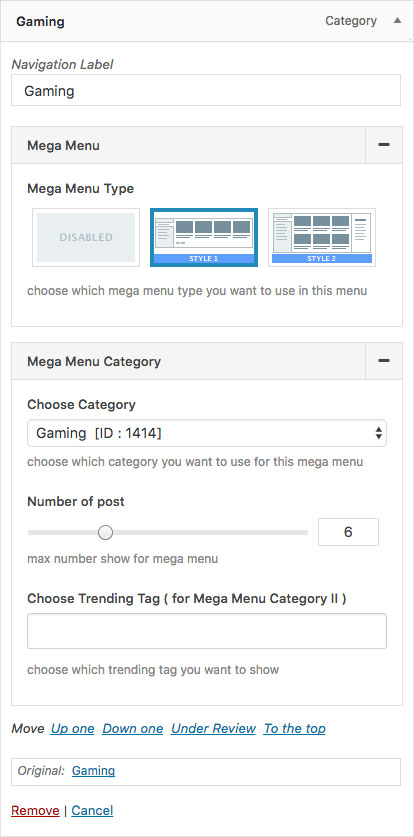Collapse the Gaming menu item arrow
Screen dimensions: 414x837
[396, 21]
